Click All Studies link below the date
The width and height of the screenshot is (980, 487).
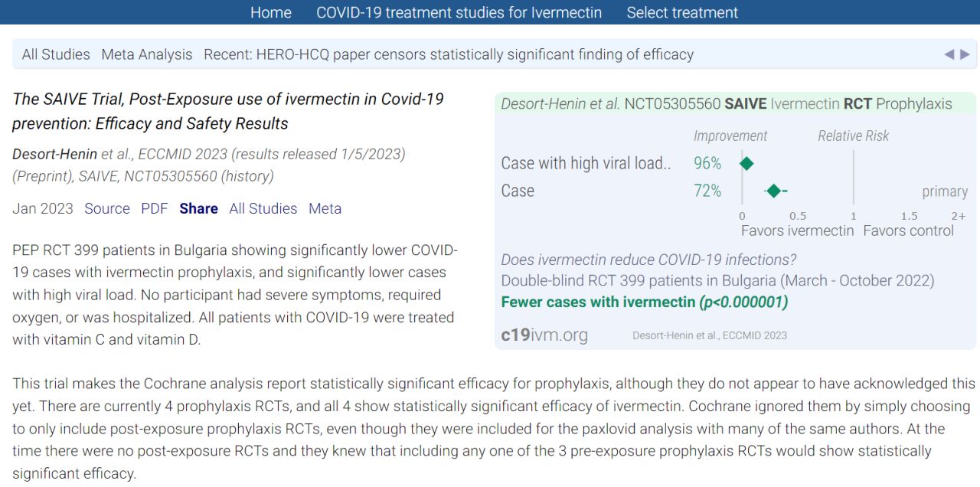click(263, 208)
